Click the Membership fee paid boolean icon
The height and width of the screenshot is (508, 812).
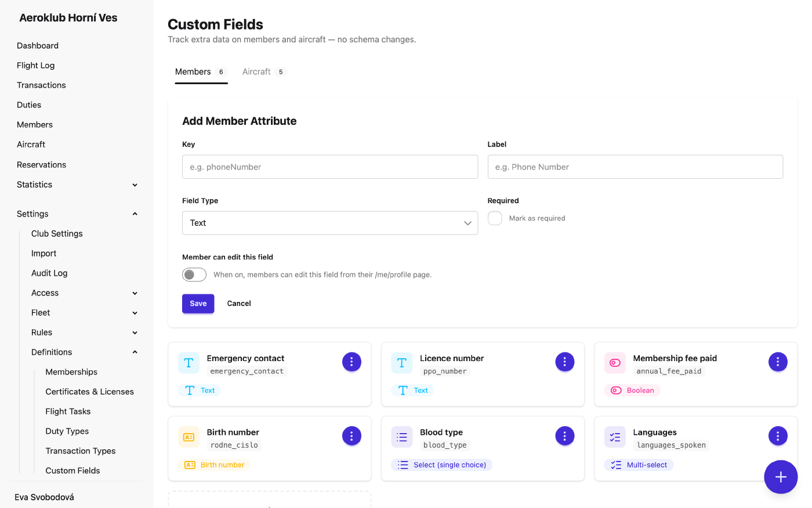click(x=615, y=363)
